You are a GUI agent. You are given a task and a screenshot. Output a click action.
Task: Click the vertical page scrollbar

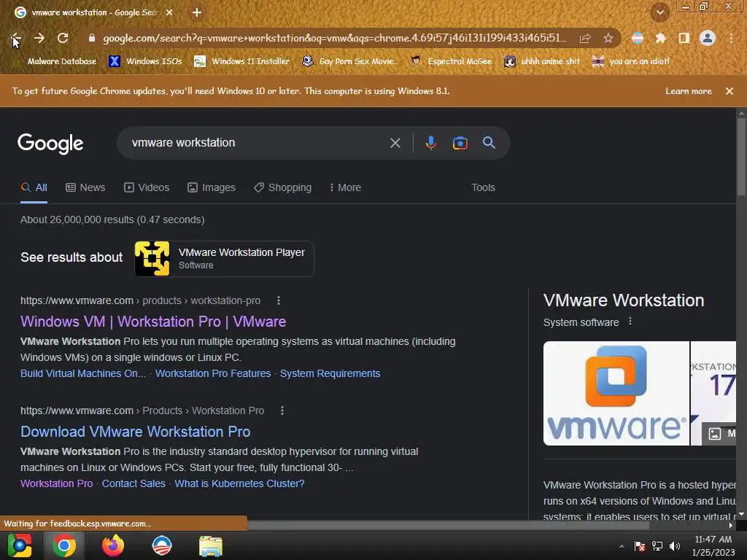741,157
